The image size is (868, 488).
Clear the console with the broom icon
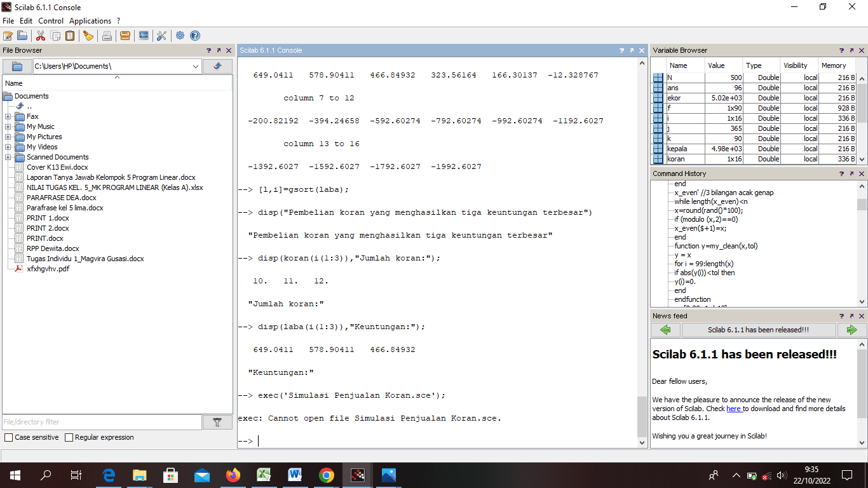(x=88, y=36)
